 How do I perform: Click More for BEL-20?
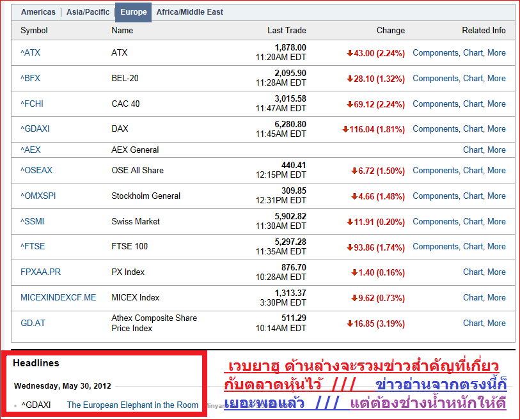pos(496,78)
